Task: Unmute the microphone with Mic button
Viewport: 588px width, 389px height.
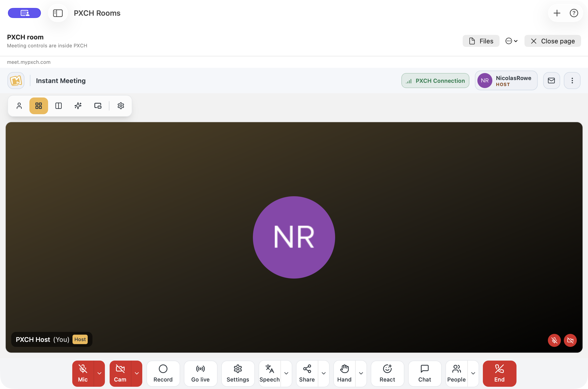Action: tap(83, 373)
